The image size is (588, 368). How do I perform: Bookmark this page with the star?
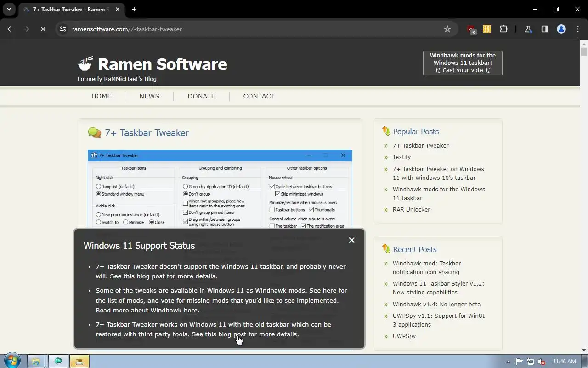[447, 29]
